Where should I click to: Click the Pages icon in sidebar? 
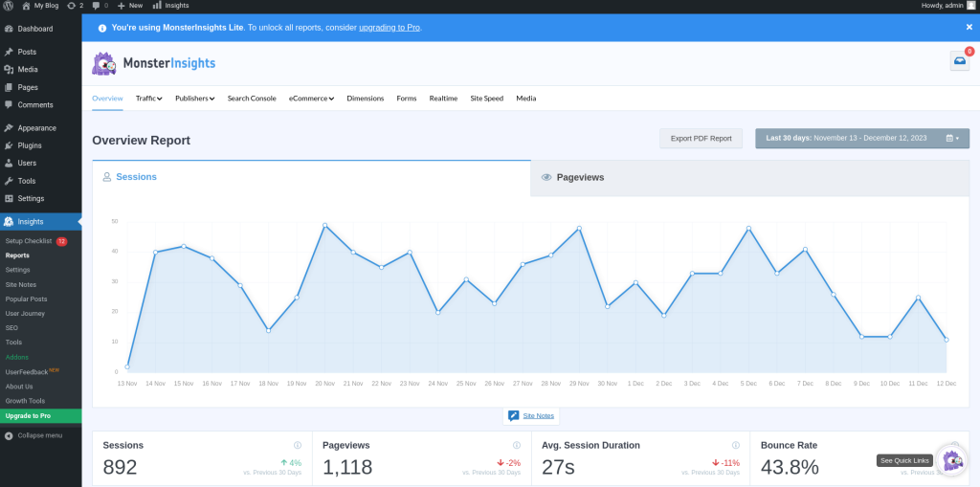[x=9, y=87]
